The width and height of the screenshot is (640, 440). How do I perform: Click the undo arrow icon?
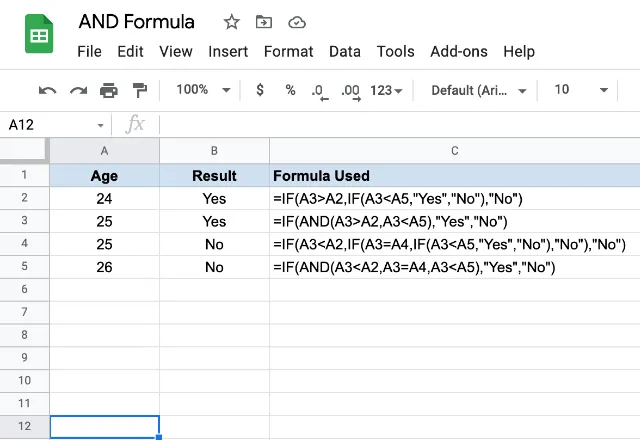pyautogui.click(x=48, y=90)
